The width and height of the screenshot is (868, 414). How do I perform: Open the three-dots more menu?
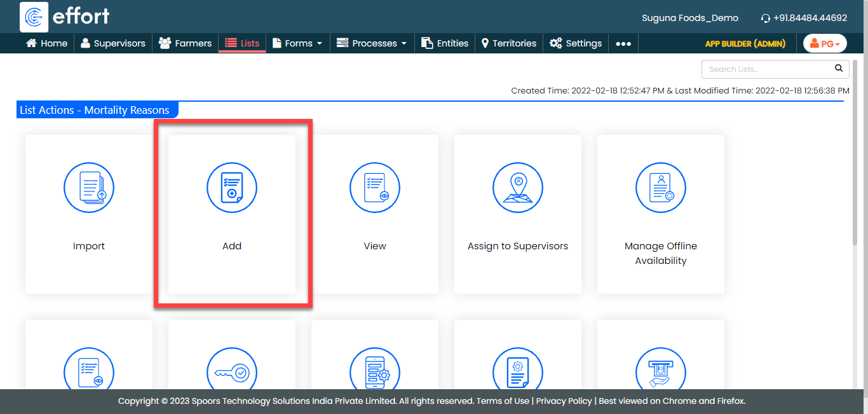(623, 43)
